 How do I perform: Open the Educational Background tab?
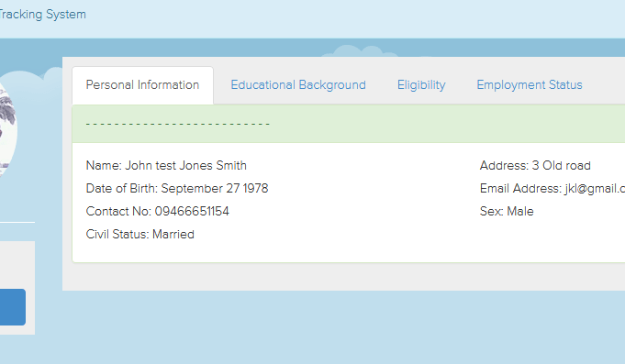pos(298,85)
